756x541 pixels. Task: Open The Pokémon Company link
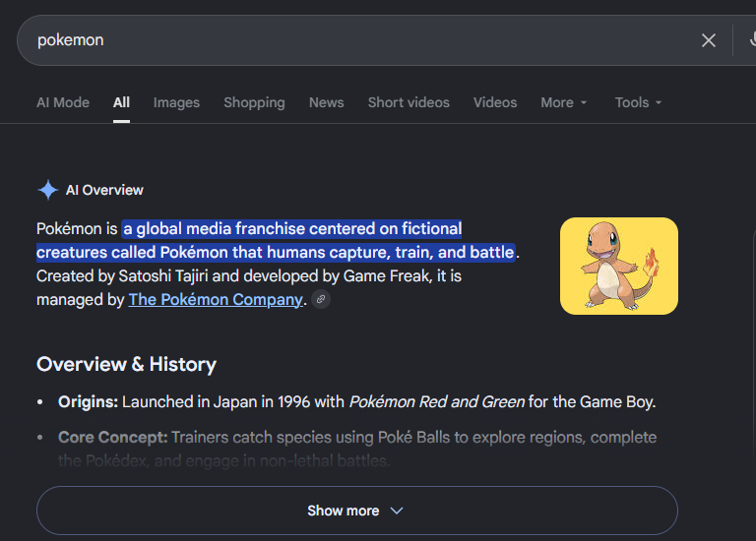pyautogui.click(x=216, y=300)
